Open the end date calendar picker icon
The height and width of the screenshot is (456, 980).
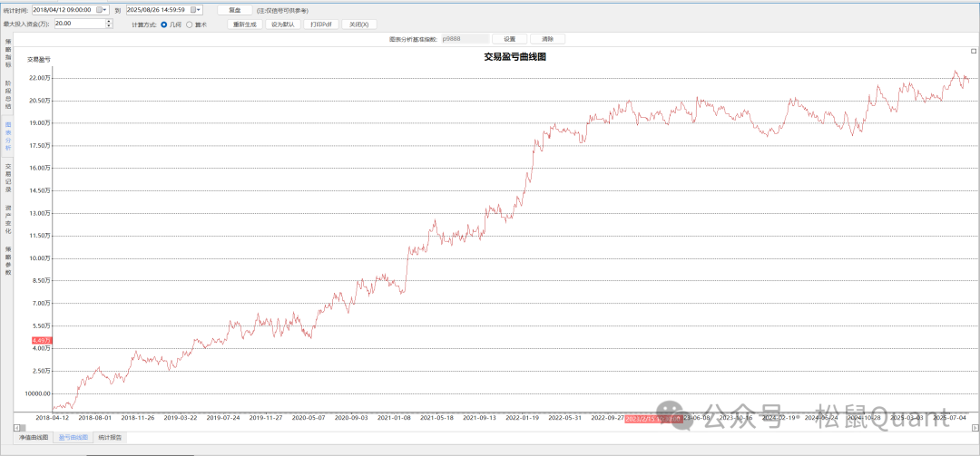coord(195,10)
